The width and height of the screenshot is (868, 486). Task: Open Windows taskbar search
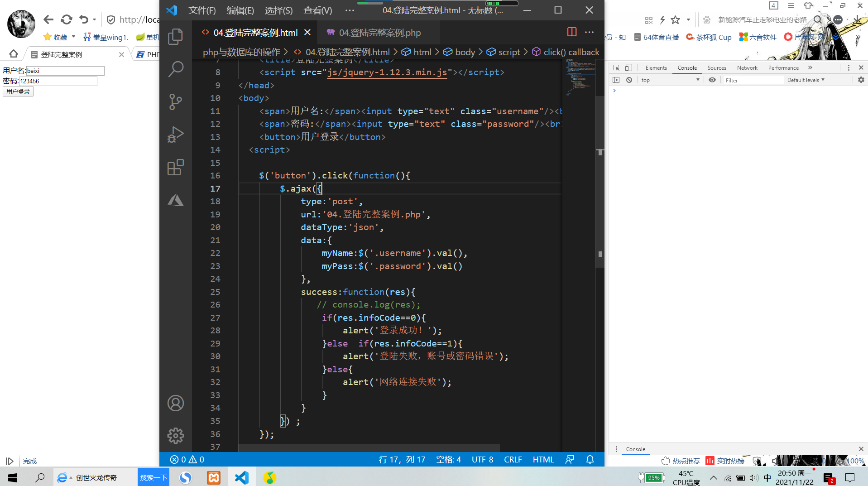(x=40, y=477)
